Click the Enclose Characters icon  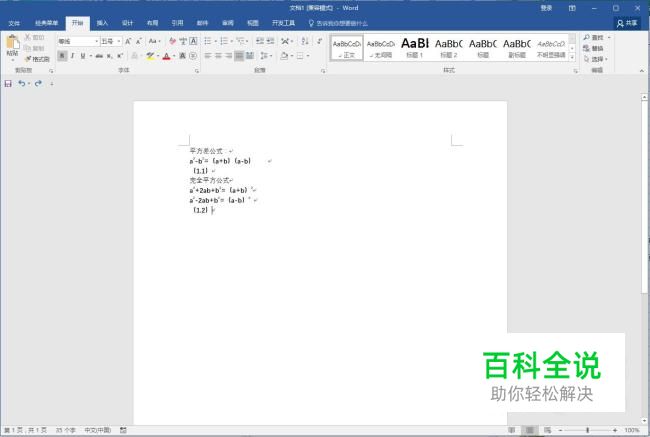(193, 56)
